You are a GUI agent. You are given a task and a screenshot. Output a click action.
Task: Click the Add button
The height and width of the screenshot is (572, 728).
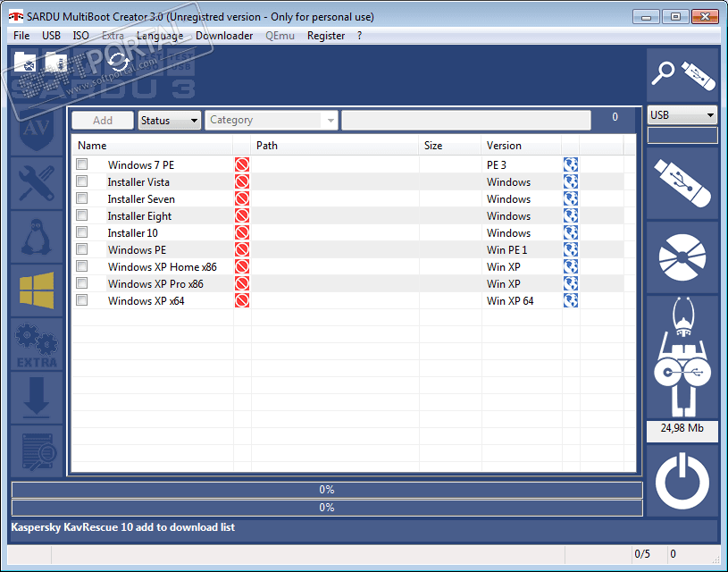(103, 121)
